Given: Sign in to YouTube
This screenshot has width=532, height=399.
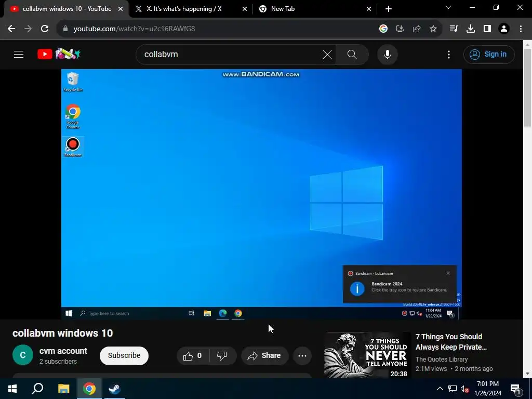Looking at the screenshot, I should pyautogui.click(x=489, y=54).
